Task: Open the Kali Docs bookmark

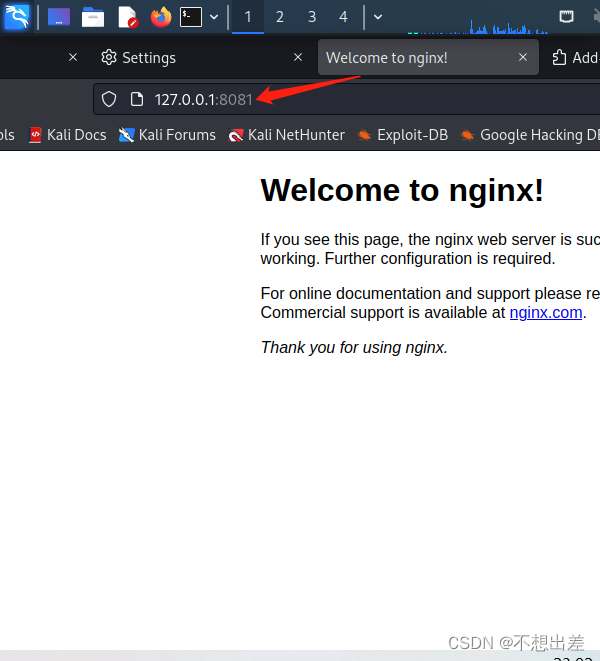Action: click(x=67, y=135)
